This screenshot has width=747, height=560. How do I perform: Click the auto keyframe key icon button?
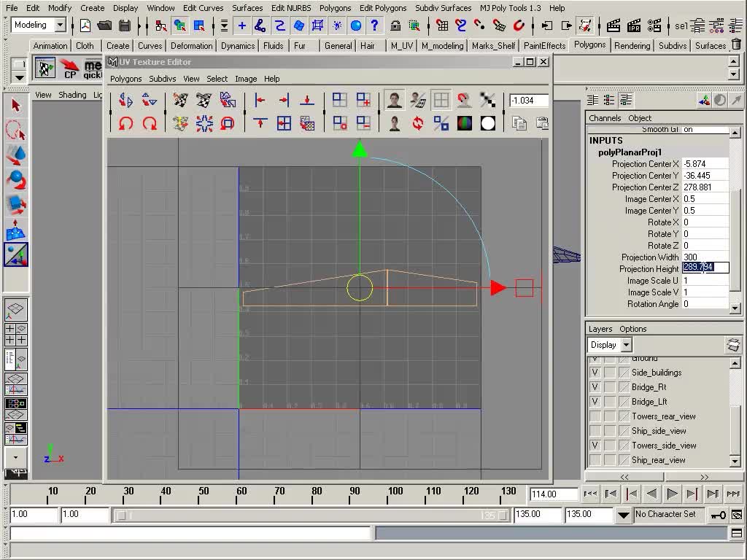718,515
